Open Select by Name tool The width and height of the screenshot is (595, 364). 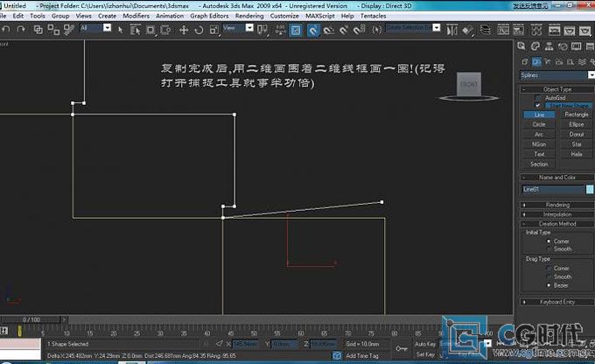(x=135, y=30)
